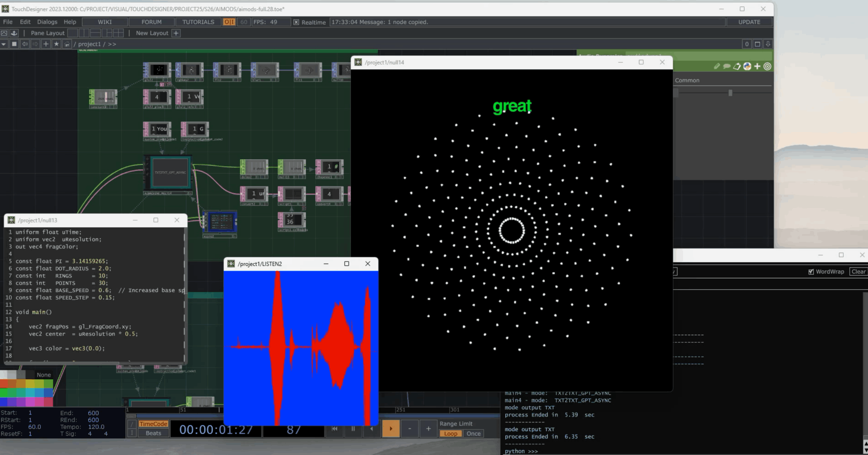Open the pane dropdown arrow left of path bar
Viewport: 868px width, 455px height.
pos(4,44)
